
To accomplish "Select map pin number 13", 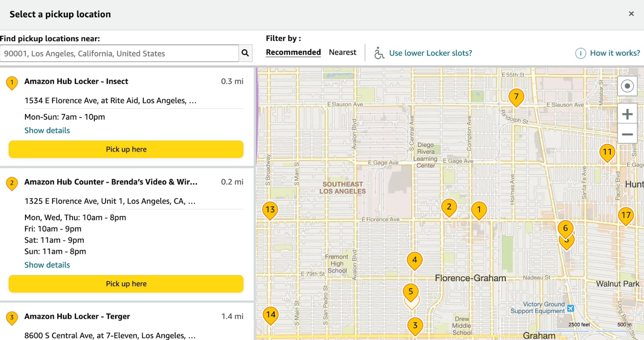I will tap(270, 210).
